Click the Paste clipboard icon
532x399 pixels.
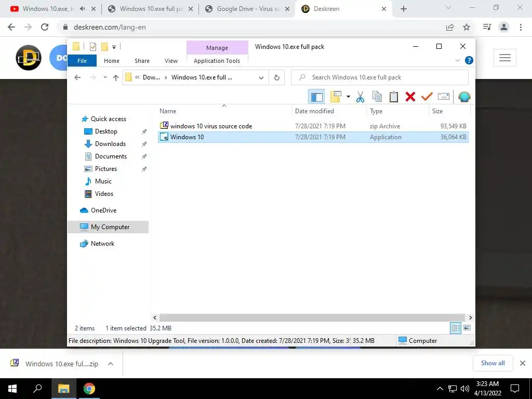(x=394, y=97)
